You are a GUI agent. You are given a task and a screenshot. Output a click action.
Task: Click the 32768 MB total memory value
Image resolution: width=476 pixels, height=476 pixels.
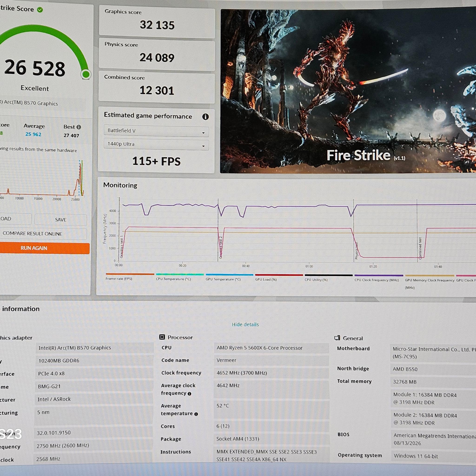coord(405,382)
